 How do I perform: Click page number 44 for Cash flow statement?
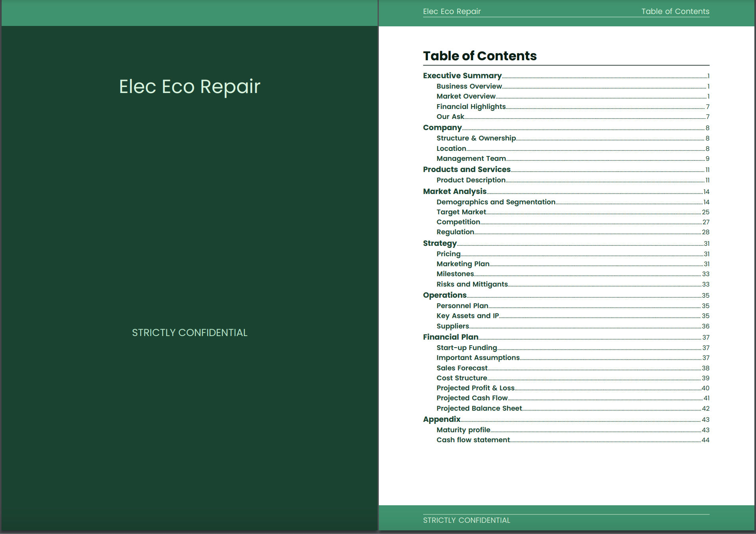tap(705, 440)
